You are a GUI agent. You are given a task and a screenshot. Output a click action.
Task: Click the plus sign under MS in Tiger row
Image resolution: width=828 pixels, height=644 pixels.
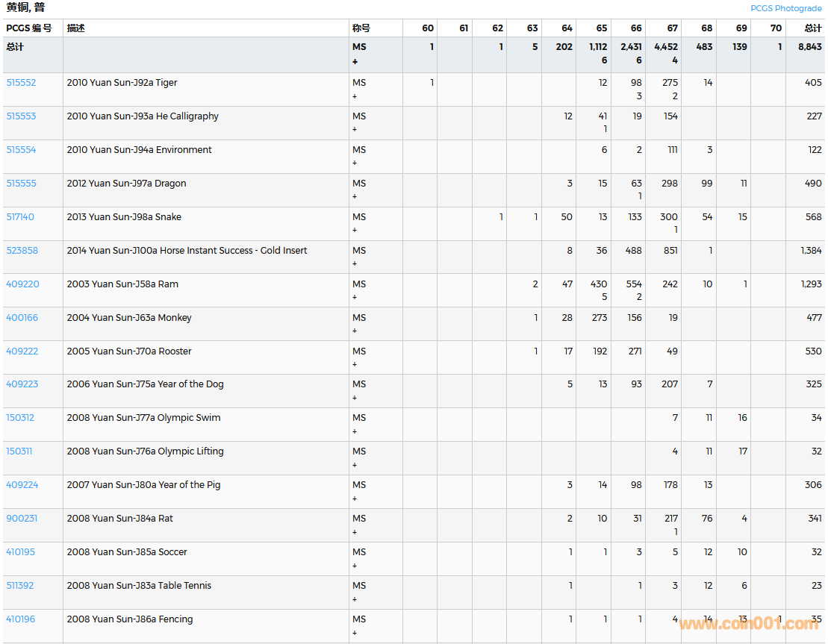pos(355,96)
